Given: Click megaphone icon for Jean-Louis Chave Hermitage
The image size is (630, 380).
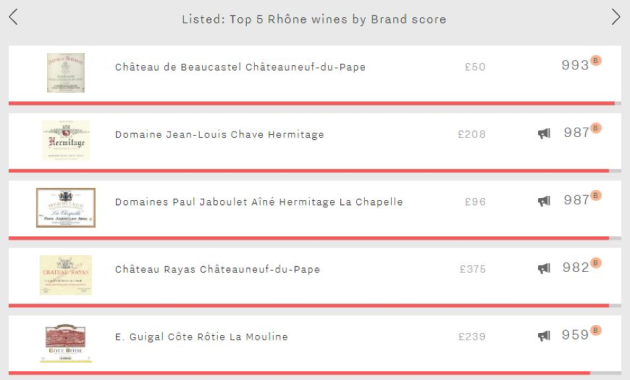Looking at the screenshot, I should pyautogui.click(x=544, y=133).
